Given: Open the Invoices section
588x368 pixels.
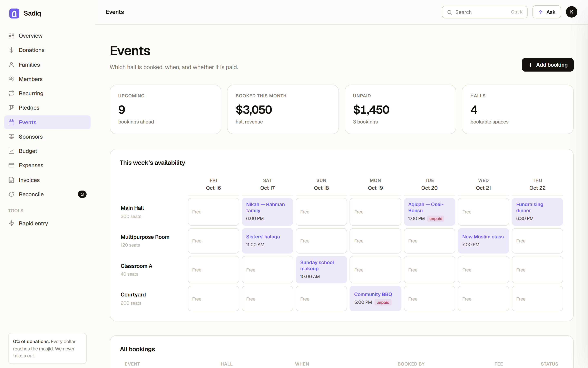Looking at the screenshot, I should [47, 180].
